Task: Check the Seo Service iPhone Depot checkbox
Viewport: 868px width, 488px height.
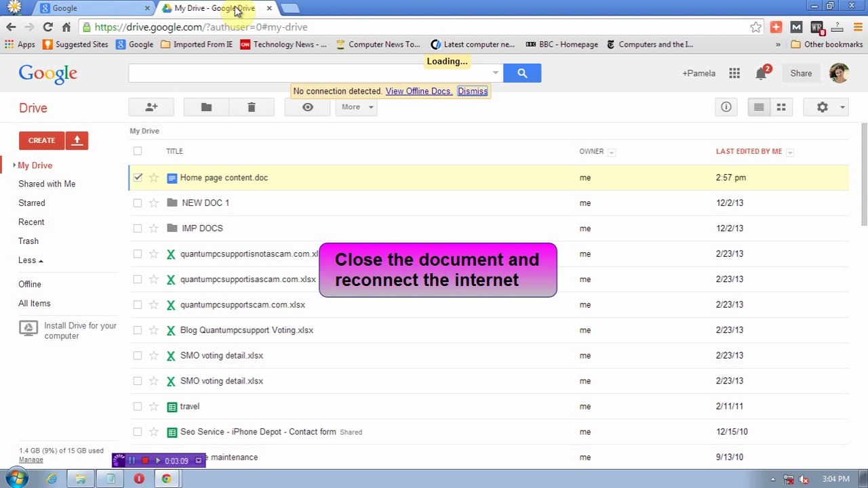Action: (138, 432)
